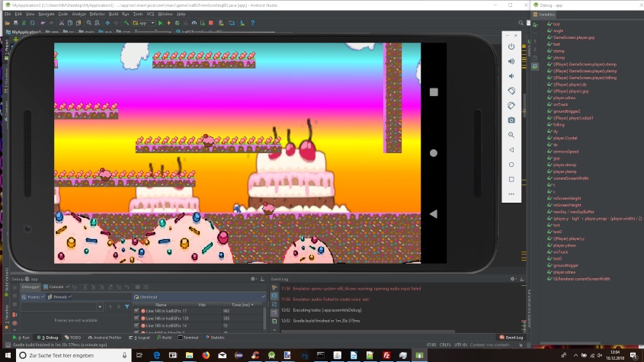Open the Android Profiler tool window
This screenshot has height=362, width=644.
tap(104, 338)
